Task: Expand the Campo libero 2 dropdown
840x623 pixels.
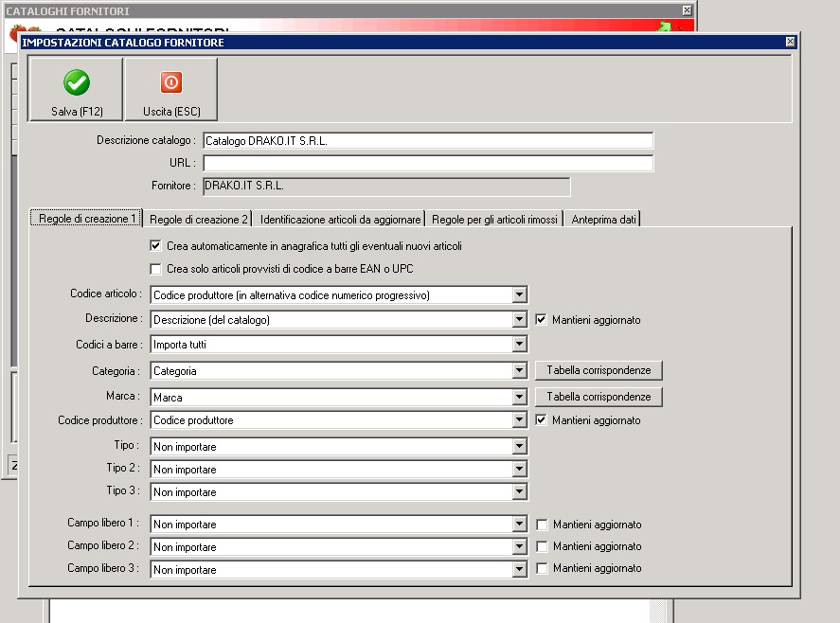Action: click(519, 547)
